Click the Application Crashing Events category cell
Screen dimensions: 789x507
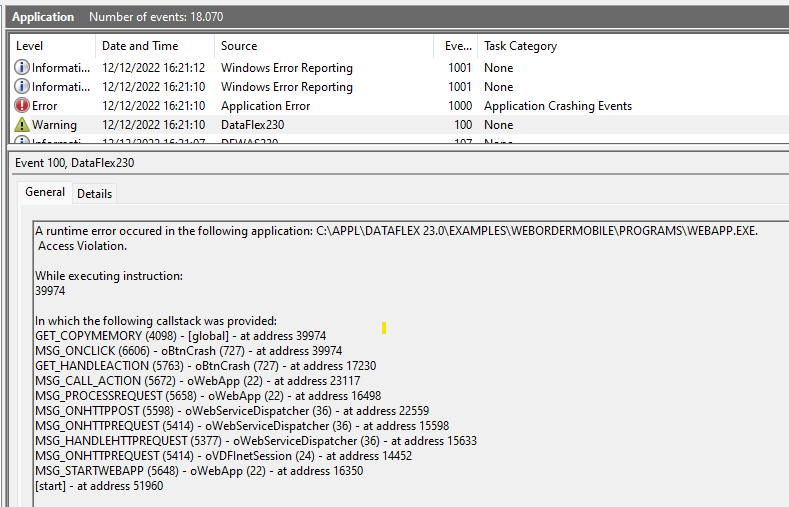point(558,106)
